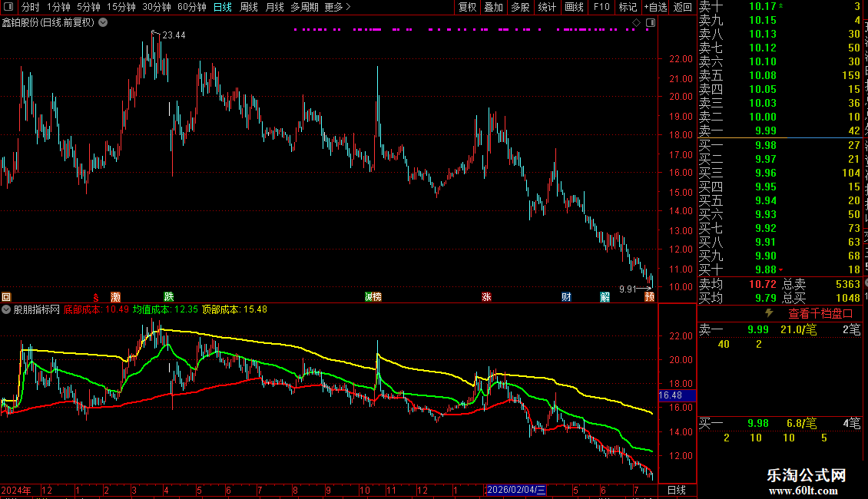
Task: Switch to 1分钟 period
Action: click(58, 7)
